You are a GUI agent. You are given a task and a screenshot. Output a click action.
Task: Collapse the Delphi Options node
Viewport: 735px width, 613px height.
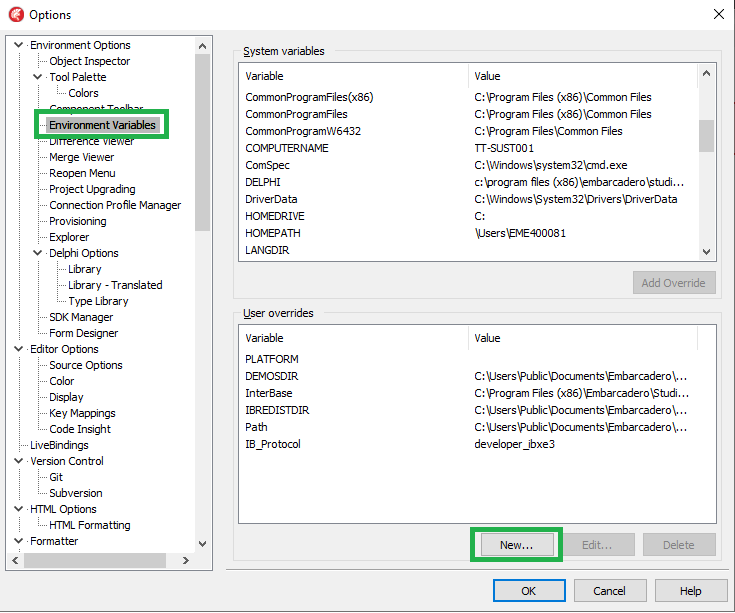pos(38,253)
